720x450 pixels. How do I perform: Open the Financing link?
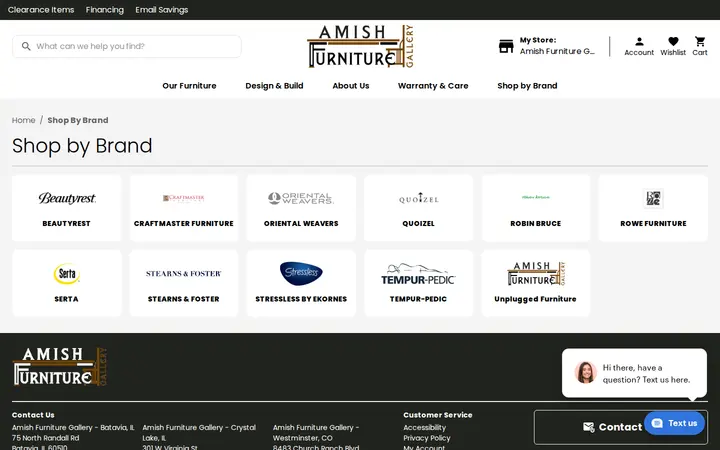[105, 10]
